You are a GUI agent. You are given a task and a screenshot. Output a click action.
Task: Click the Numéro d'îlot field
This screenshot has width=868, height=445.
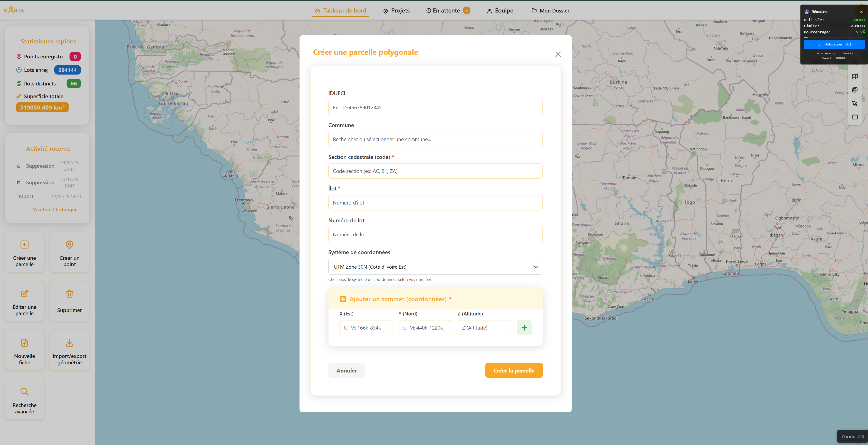(435, 202)
